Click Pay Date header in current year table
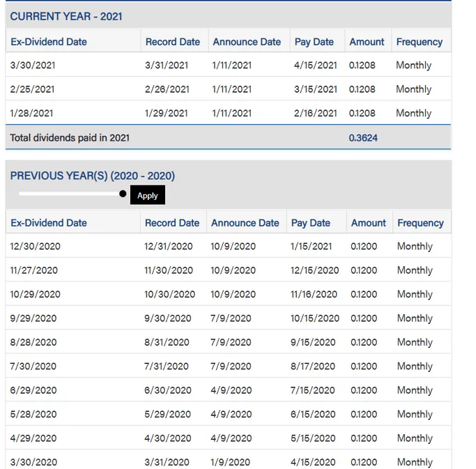Screen dimensions: 476x469 pyautogui.click(x=314, y=42)
